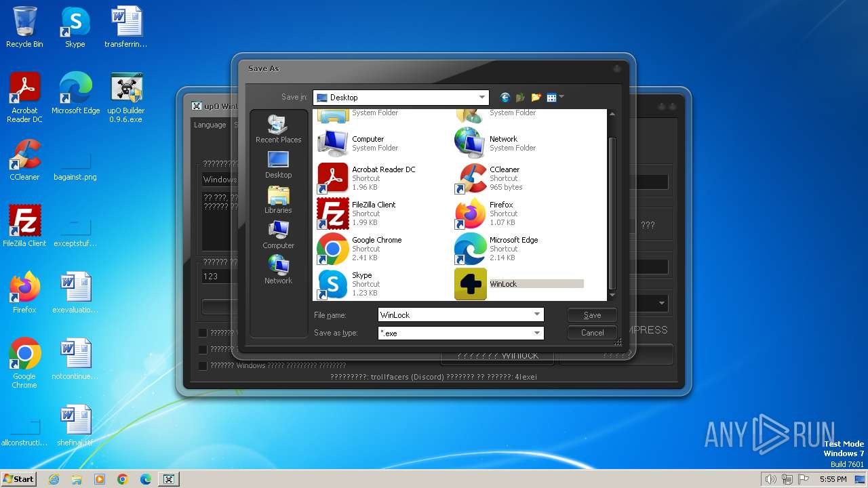Select Google Chrome shortcut in file list
The width and height of the screenshot is (868, 488).
coord(360,248)
